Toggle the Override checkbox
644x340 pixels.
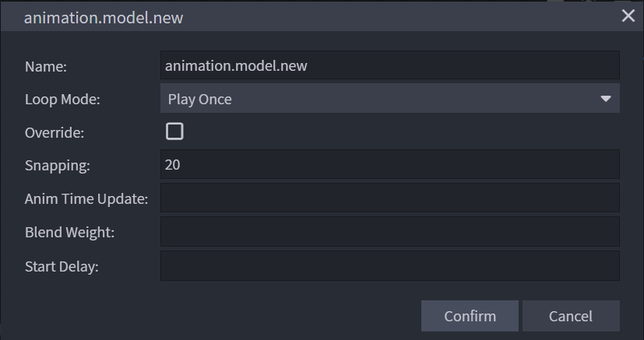pyautogui.click(x=174, y=131)
